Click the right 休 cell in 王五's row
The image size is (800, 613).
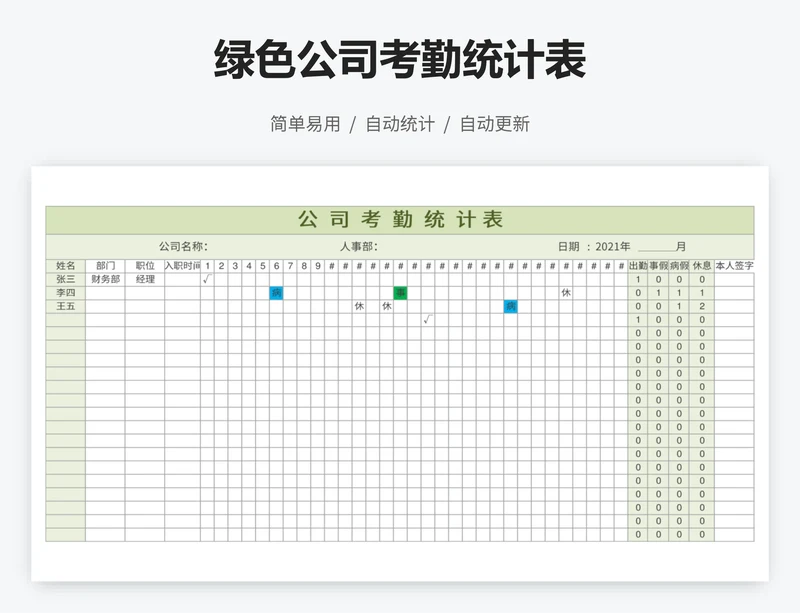[x=387, y=306]
